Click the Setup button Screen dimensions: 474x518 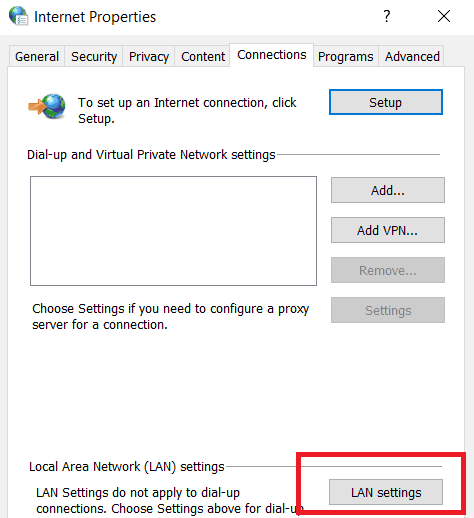tap(386, 102)
